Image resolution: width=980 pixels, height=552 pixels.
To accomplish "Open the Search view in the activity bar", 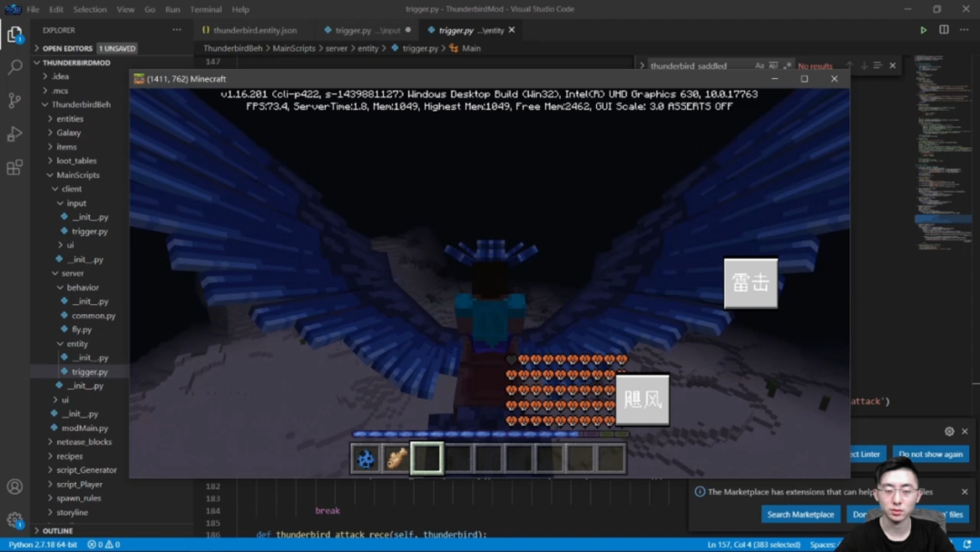I will tap(15, 67).
